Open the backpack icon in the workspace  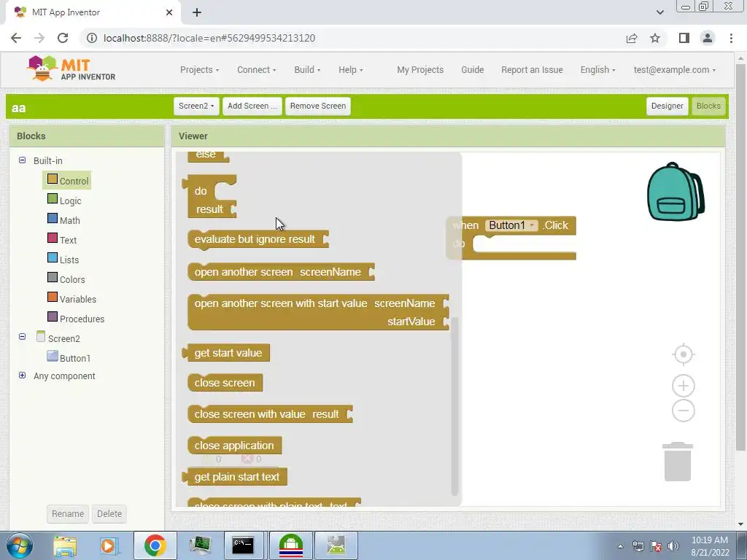tap(676, 192)
